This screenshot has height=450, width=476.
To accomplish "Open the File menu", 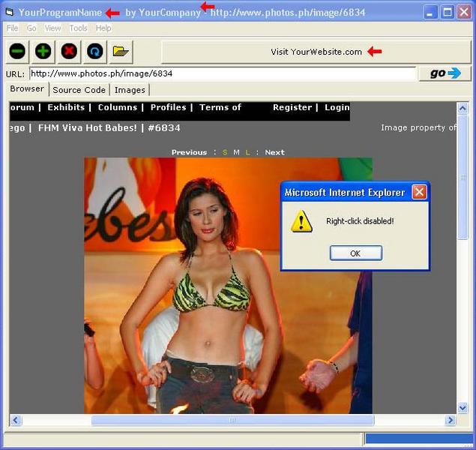I will point(12,28).
